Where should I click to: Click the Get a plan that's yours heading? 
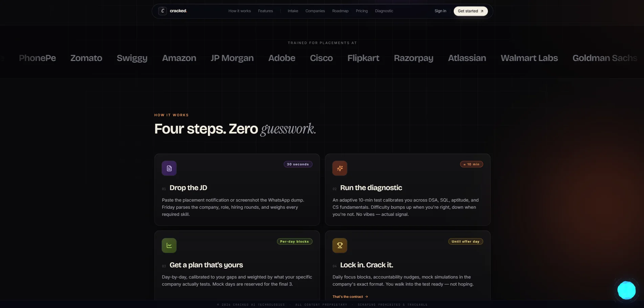(206, 265)
